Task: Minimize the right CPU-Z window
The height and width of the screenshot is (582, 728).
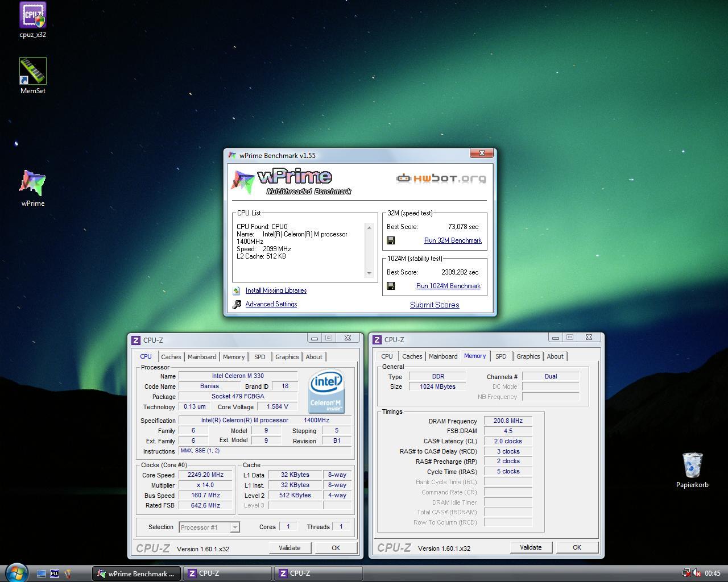Action: (x=556, y=337)
